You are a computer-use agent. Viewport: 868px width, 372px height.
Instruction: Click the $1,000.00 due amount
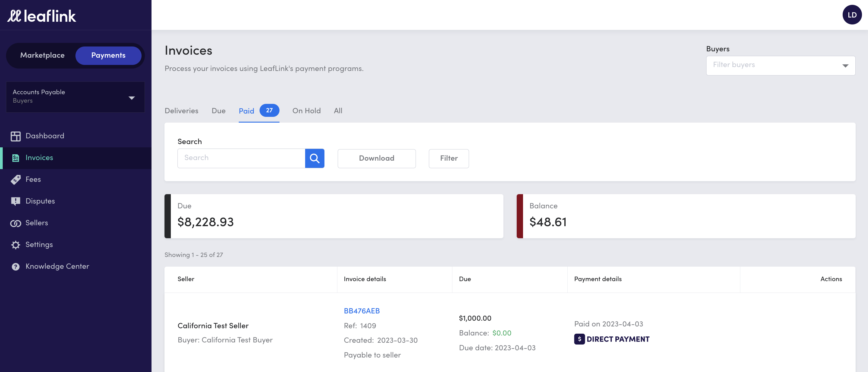click(x=475, y=318)
